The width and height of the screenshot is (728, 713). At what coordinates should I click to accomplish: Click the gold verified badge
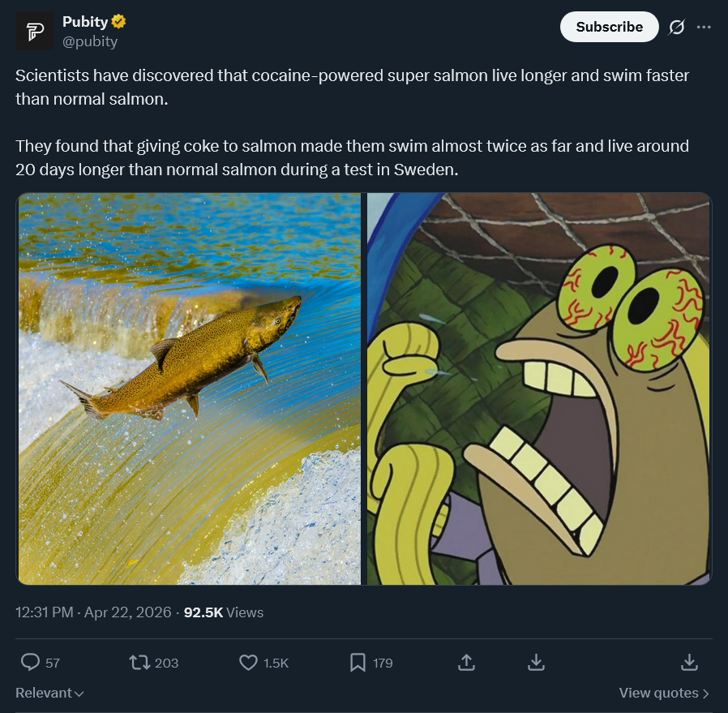pyautogui.click(x=118, y=22)
